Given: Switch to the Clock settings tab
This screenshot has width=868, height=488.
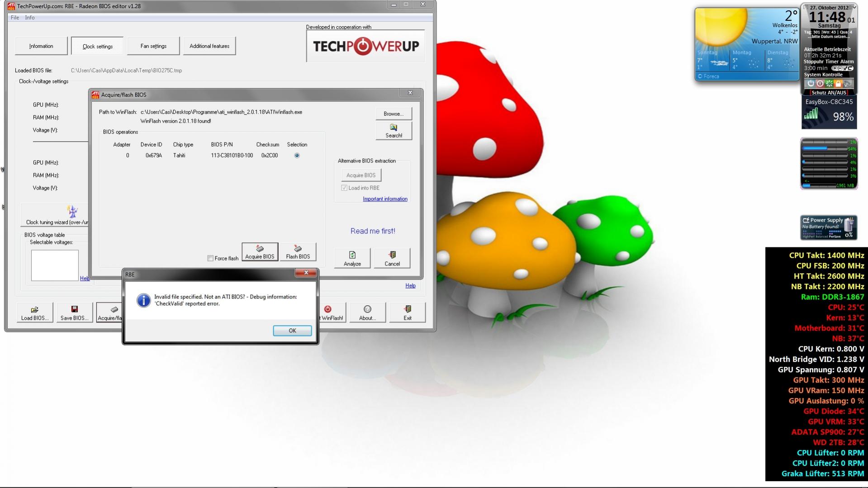Looking at the screenshot, I should point(97,46).
